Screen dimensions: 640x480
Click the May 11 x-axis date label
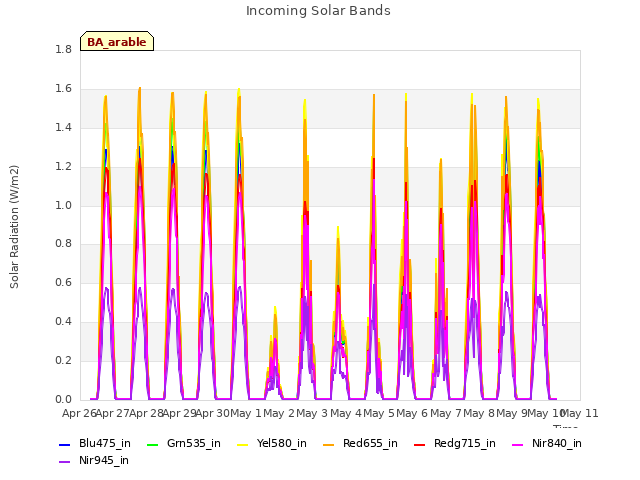(580, 414)
